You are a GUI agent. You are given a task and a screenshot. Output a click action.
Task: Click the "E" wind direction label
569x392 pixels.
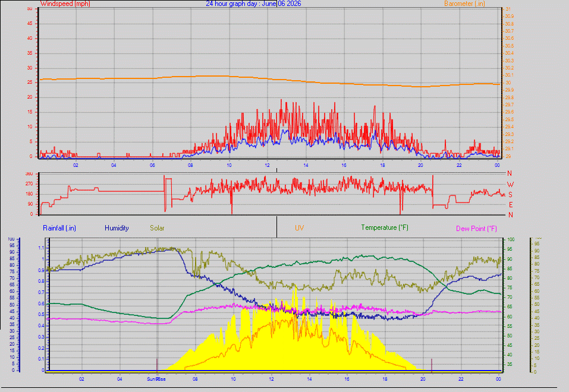(x=511, y=205)
